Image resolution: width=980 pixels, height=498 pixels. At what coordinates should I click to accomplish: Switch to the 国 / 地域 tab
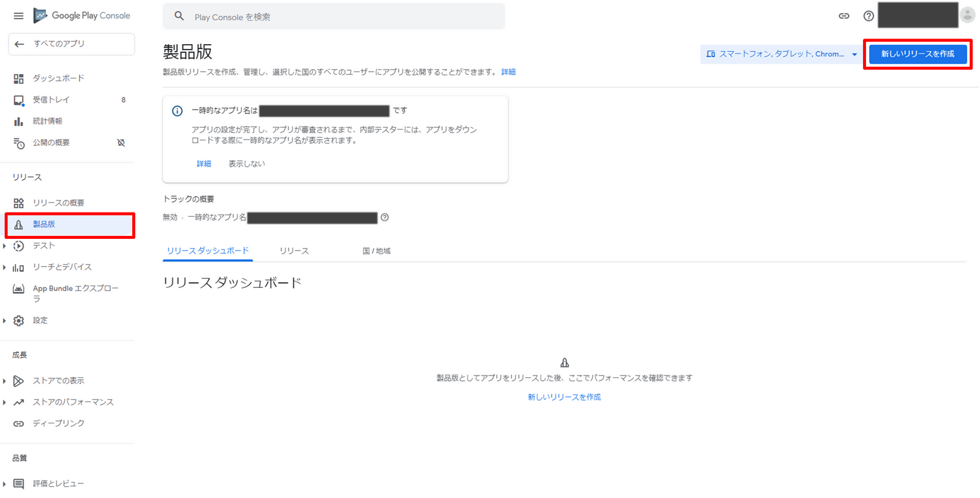coord(376,251)
